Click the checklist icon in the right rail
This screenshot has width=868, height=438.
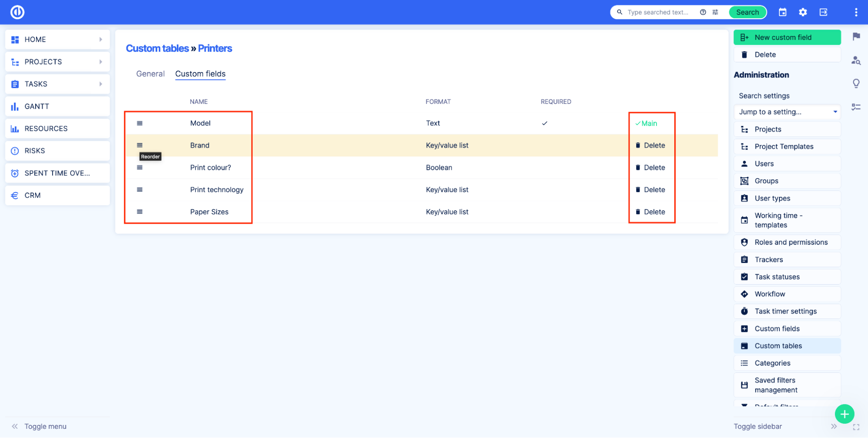[856, 107]
